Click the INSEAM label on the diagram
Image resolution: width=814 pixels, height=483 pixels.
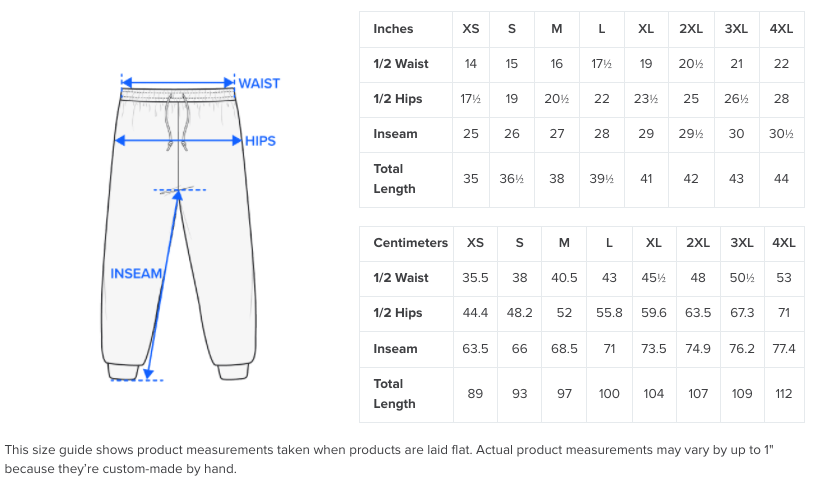[x=136, y=273]
